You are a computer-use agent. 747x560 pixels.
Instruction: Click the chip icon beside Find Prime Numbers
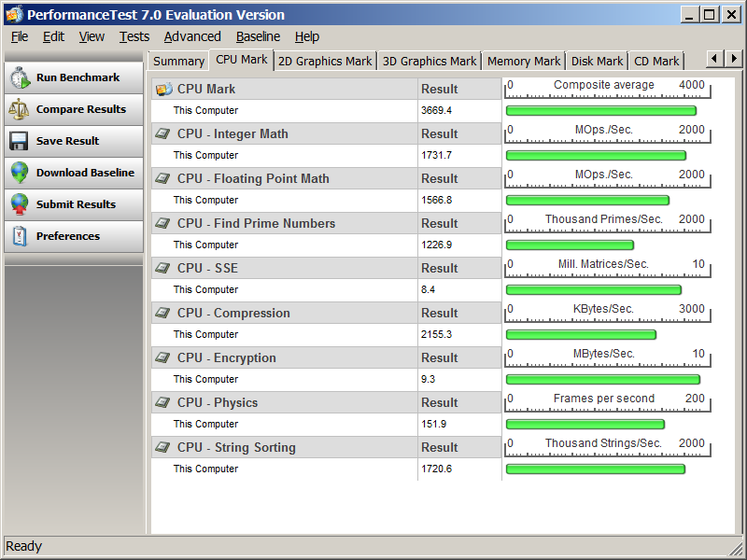[x=162, y=223]
